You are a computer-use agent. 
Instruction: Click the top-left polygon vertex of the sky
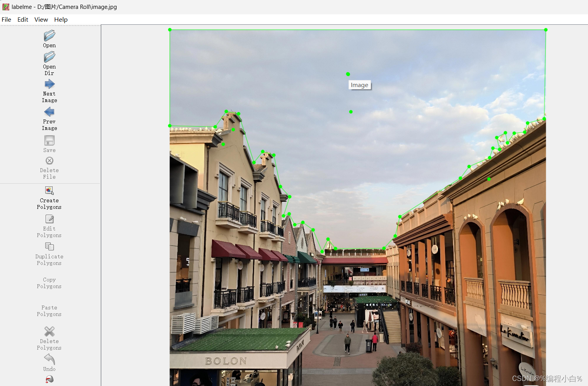[x=170, y=30]
